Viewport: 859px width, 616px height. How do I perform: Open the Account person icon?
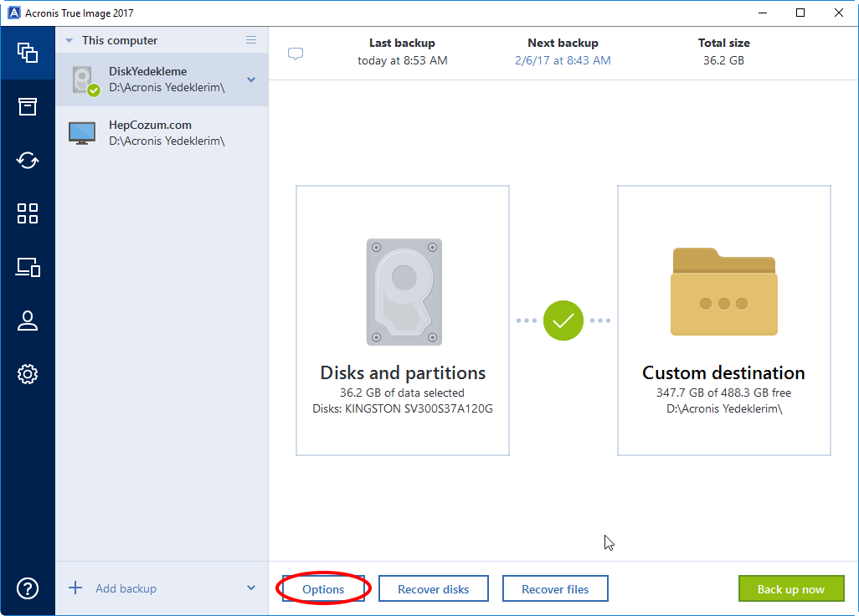[x=28, y=321]
